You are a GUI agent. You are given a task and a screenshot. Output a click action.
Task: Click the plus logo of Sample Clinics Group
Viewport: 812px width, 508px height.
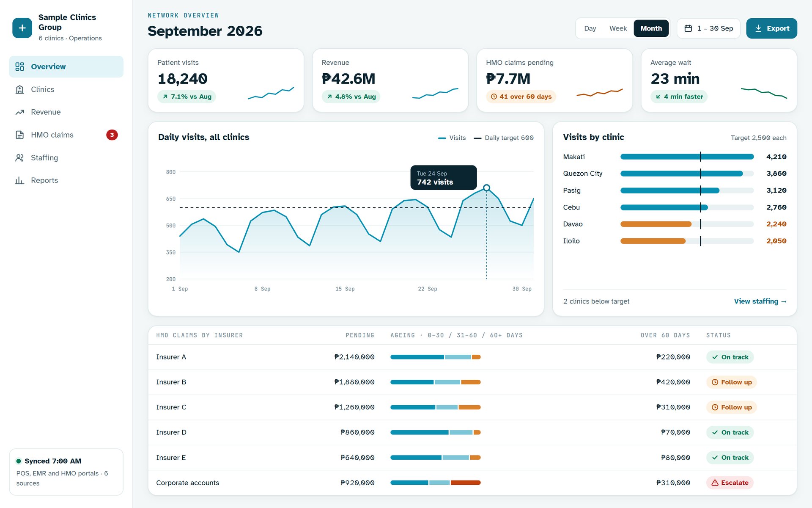pyautogui.click(x=22, y=28)
